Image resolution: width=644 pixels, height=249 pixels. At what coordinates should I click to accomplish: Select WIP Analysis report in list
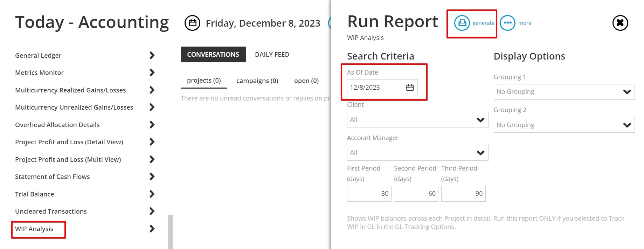pos(34,229)
